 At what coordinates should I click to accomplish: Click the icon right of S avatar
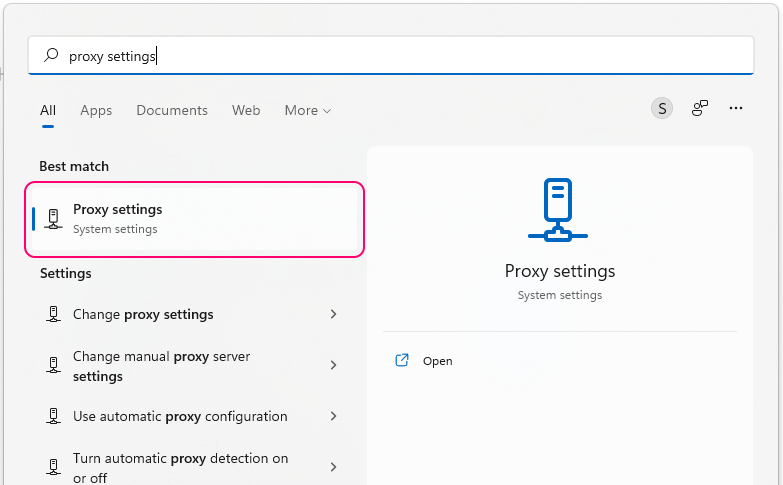tap(700, 108)
